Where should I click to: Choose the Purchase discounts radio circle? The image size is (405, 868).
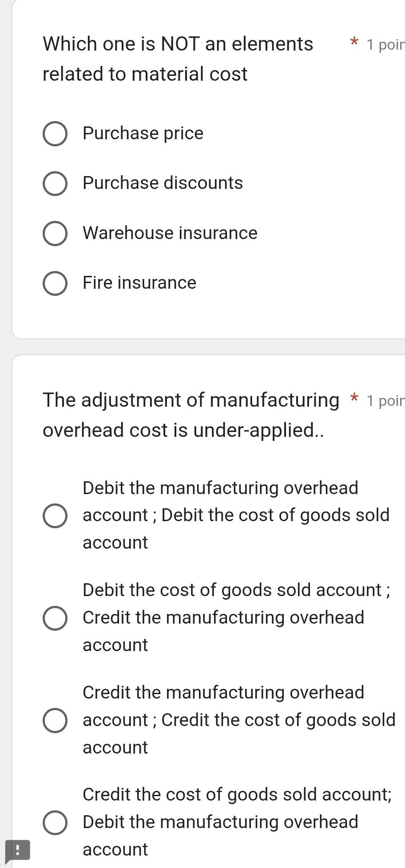[x=55, y=183]
